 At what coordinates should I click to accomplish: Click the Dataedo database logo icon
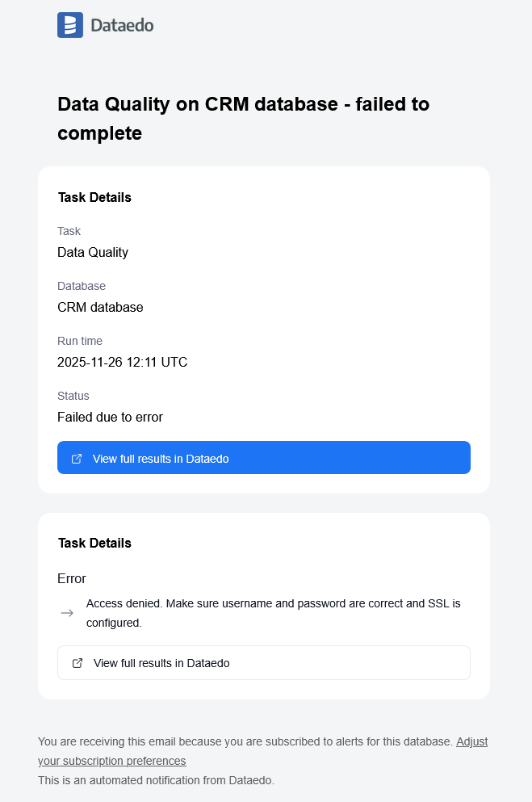pos(70,25)
